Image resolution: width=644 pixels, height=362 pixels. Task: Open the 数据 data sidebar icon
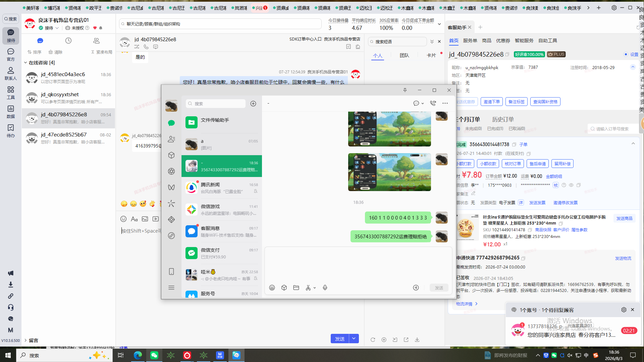[11, 112]
